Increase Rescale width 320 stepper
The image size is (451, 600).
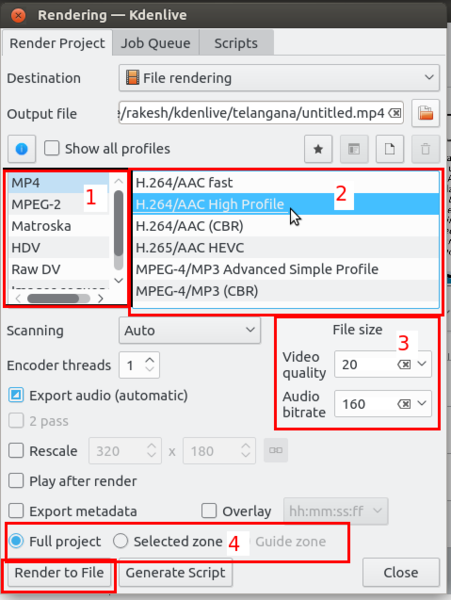(x=151, y=446)
